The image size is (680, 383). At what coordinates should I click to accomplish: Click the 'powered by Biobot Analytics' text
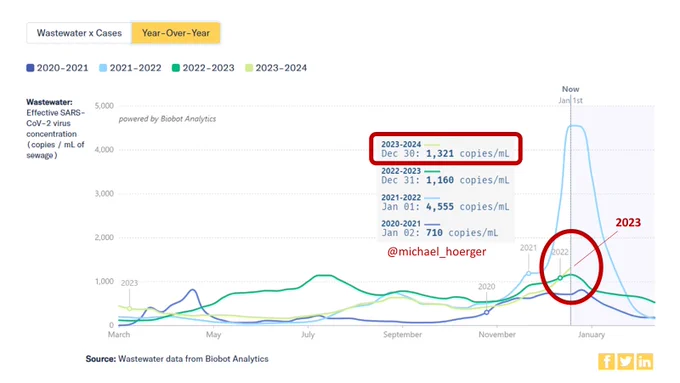coord(167,119)
